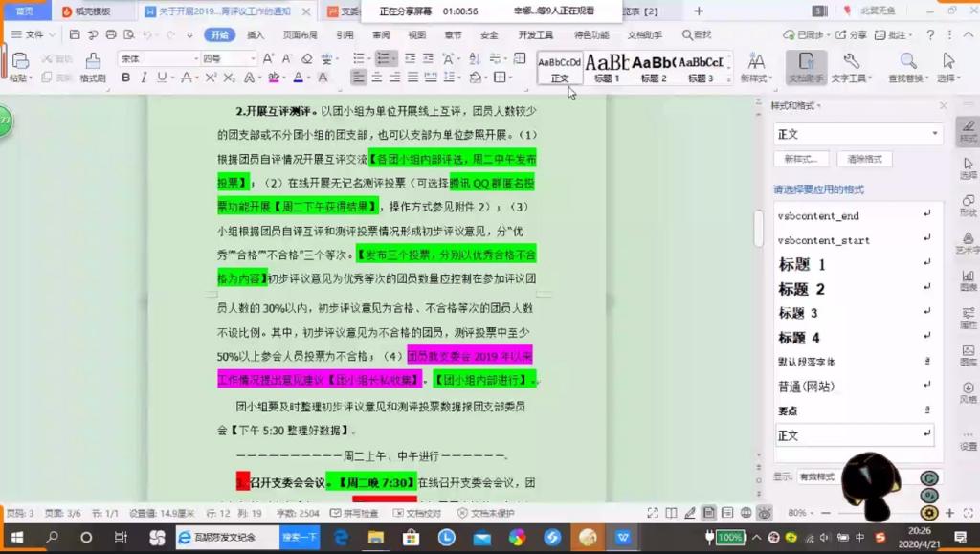Open the Page Layout (页面布局) tab
Image resolution: width=980 pixels, height=554 pixels.
click(301, 34)
